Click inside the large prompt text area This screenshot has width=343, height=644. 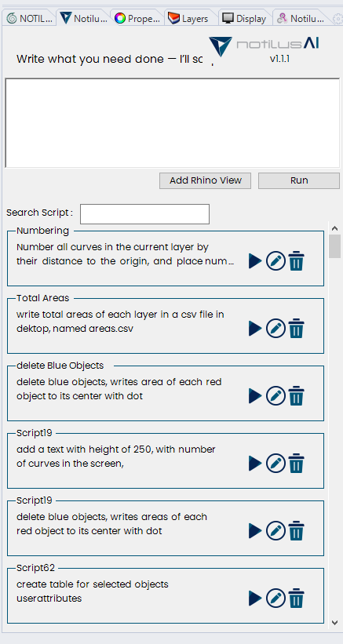pyautogui.click(x=172, y=123)
